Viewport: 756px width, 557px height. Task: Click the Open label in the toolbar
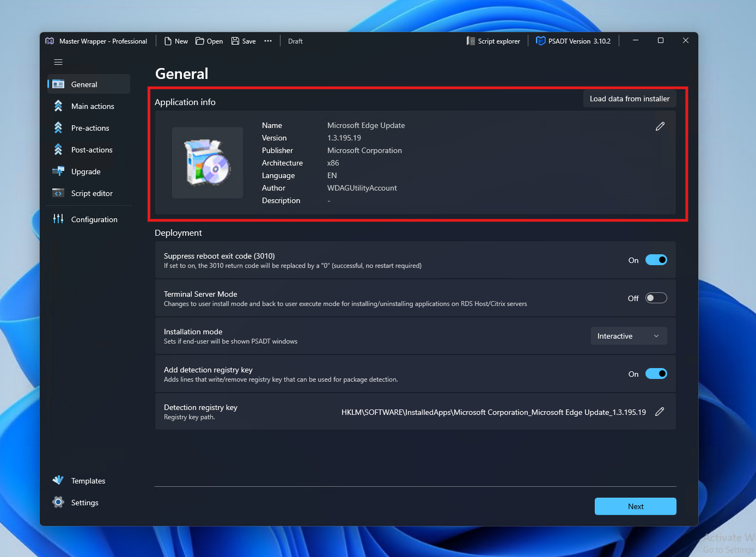(215, 41)
